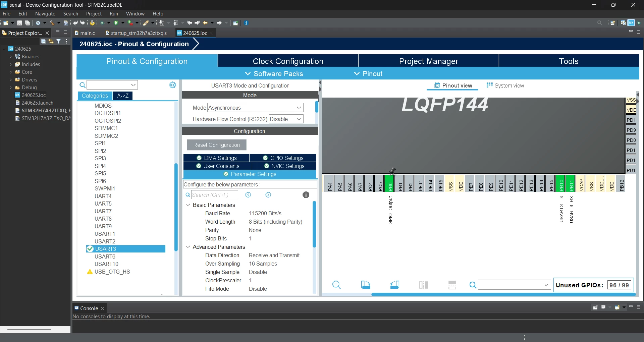Open the User Constants tab
Screen dimensions: 644x342
(x=218, y=166)
